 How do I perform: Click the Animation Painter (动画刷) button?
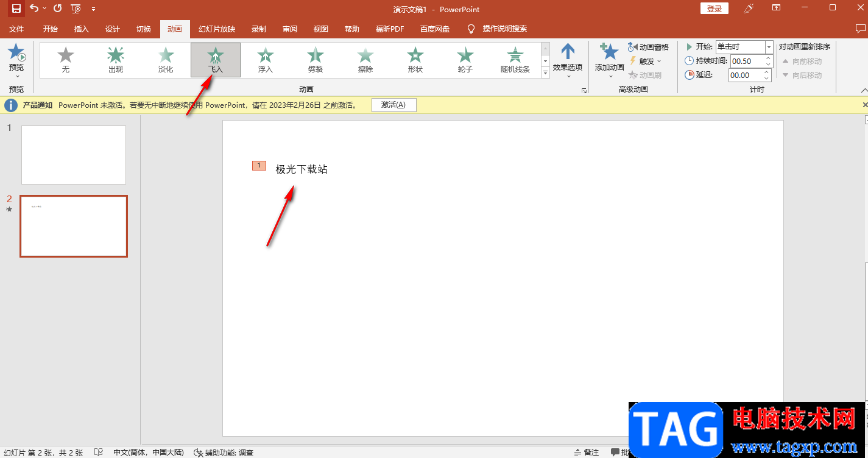point(645,75)
